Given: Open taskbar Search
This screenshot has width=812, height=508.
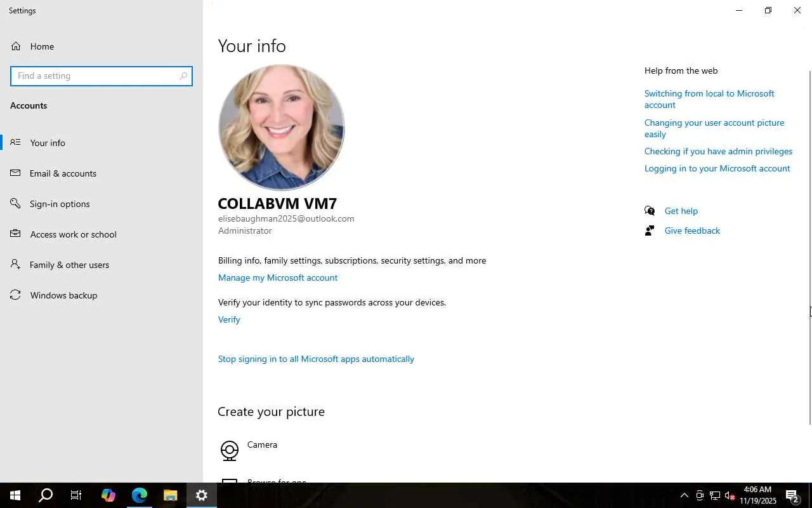Looking at the screenshot, I should 46,495.
